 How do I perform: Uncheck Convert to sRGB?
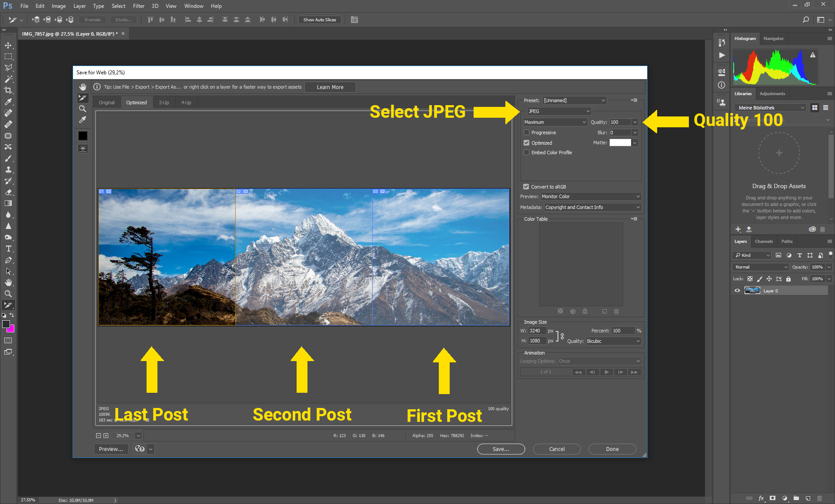[526, 187]
